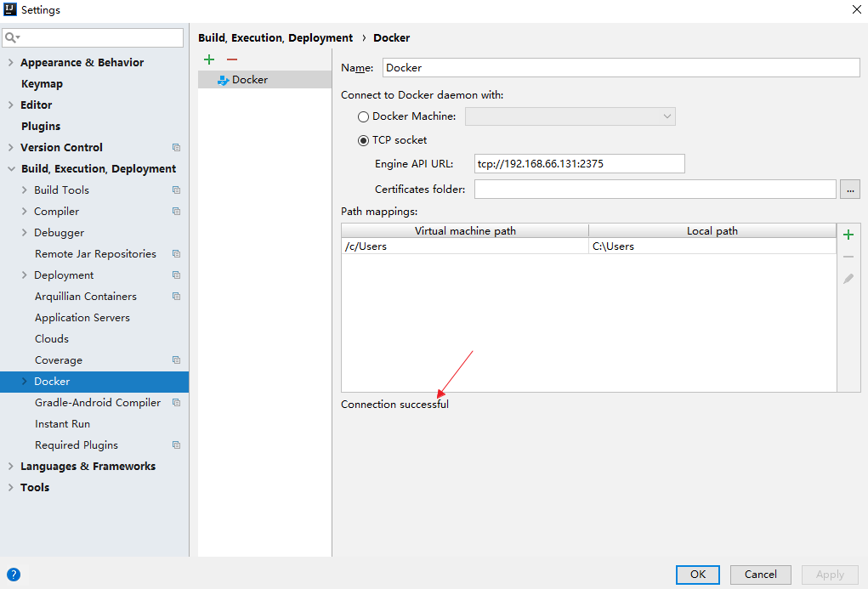Open help via question mark icon
Screen dimensions: 868x589
tap(14, 574)
